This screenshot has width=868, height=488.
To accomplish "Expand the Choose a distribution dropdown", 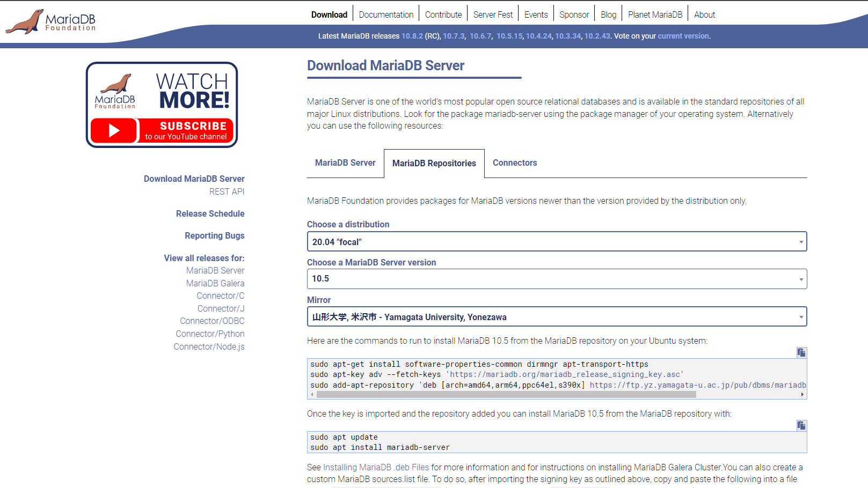I will click(x=556, y=242).
